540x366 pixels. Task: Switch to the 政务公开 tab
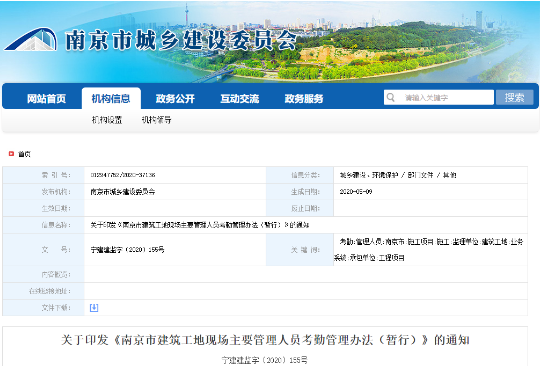175,99
